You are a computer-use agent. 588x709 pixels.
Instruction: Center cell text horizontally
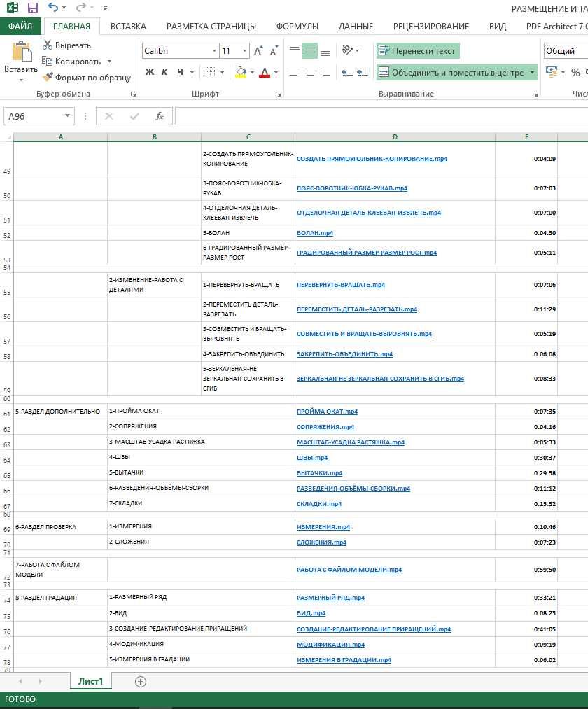click(310, 72)
